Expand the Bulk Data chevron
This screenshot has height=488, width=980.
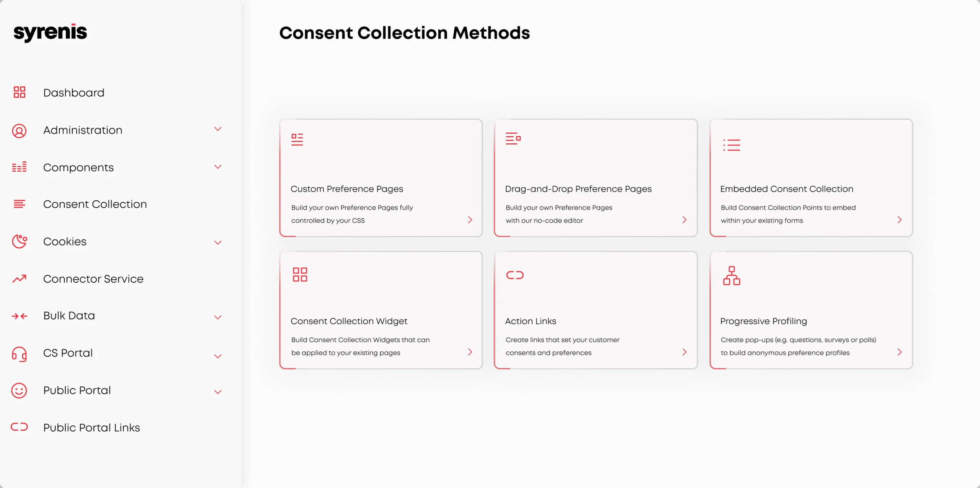(x=218, y=317)
